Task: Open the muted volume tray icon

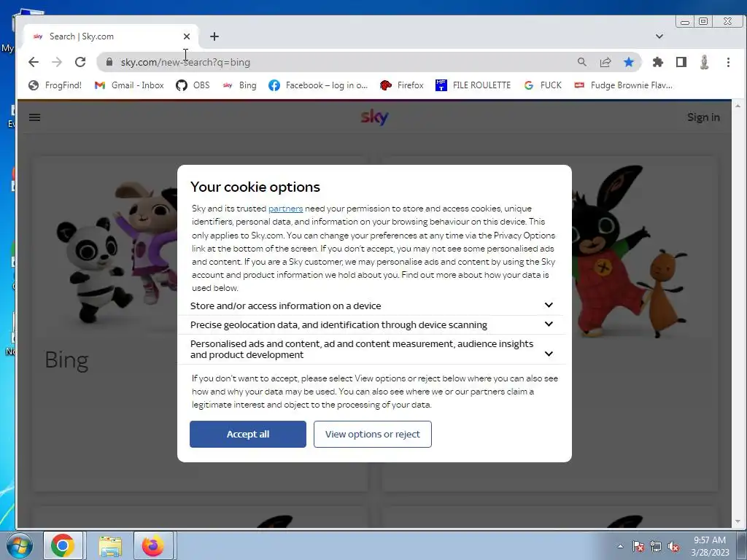Action: tap(673, 546)
